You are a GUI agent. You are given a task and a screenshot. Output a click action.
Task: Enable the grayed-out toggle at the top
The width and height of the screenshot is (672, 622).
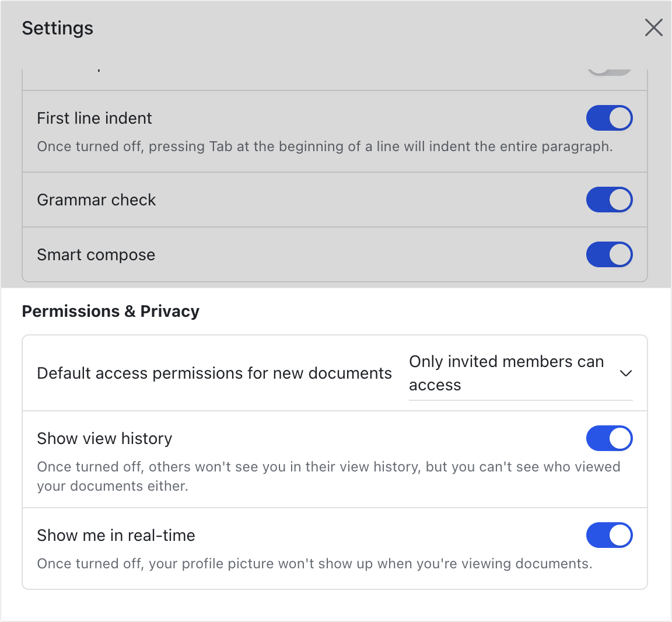[x=610, y=70]
